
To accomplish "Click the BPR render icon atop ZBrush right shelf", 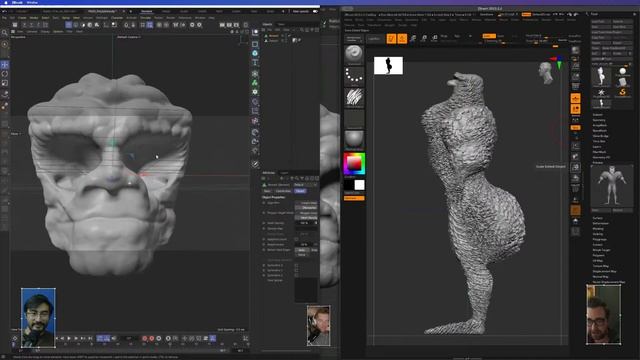I will [576, 50].
